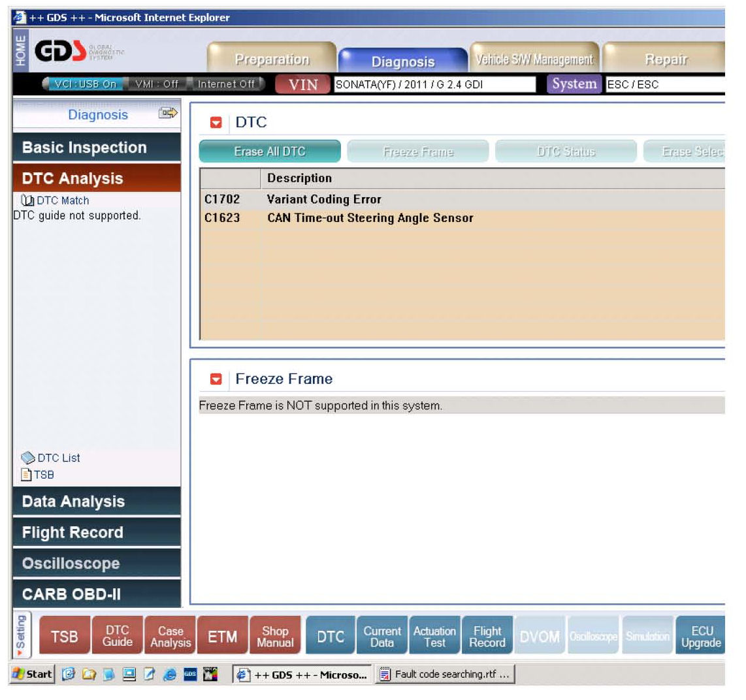Image resolution: width=746 pixels, height=700 pixels.
Task: Click the VIN vehicle input field
Action: pos(434,84)
